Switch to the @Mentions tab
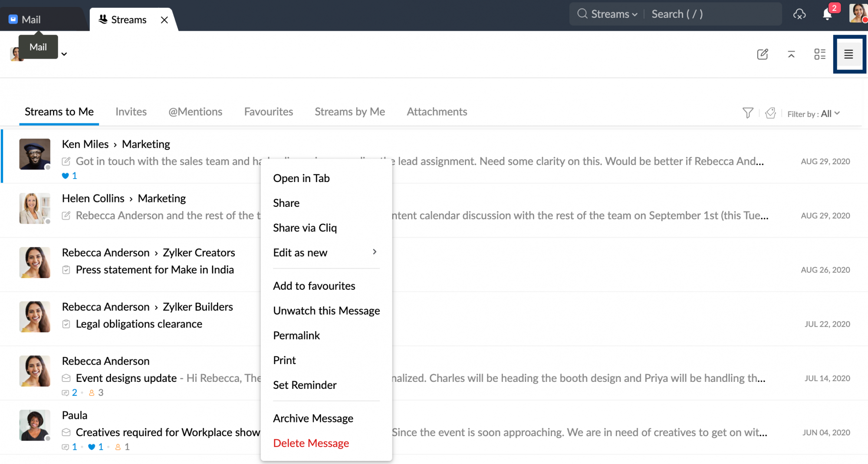Viewport: 868px width, 464px height. tap(195, 112)
